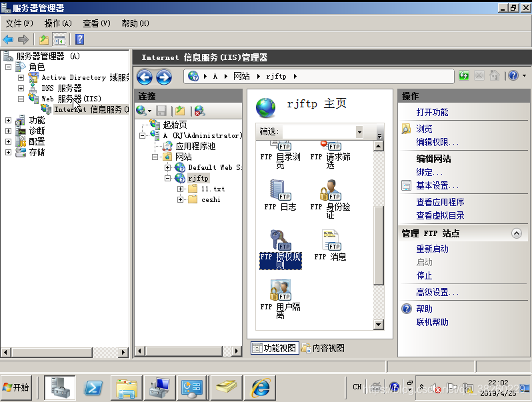The height and width of the screenshot is (402, 532).
Task: Select 应用程序池 tree item
Action: [x=195, y=146]
